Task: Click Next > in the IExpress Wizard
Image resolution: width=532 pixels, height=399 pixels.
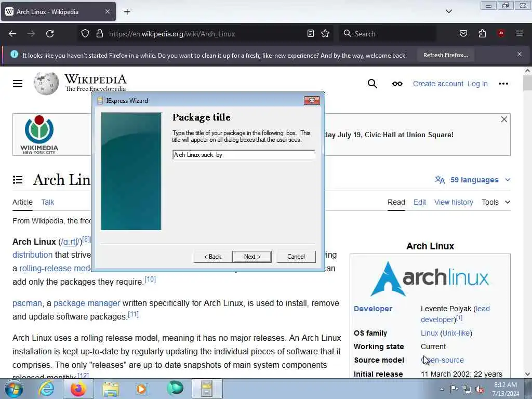Action: tap(252, 257)
